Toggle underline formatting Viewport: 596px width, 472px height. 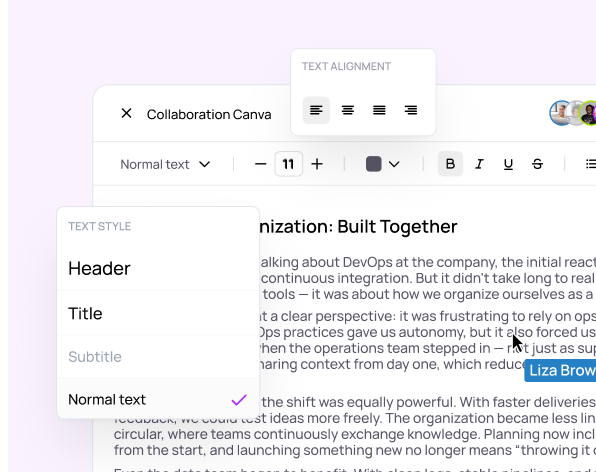(x=508, y=164)
